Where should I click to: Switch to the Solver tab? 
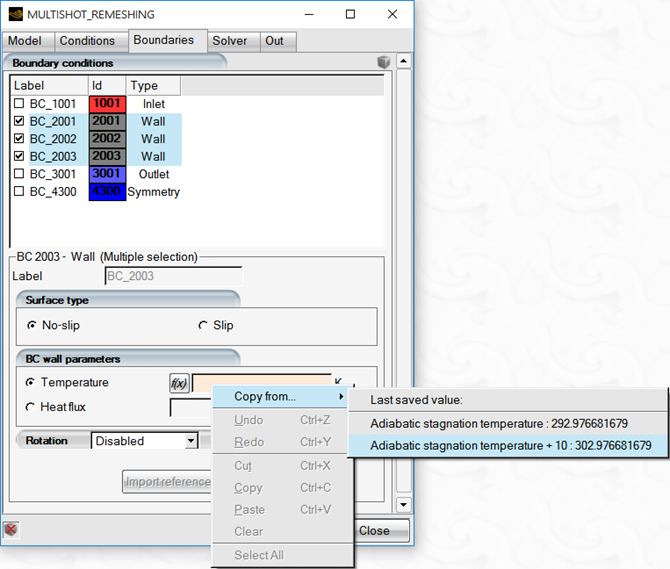[x=230, y=41]
